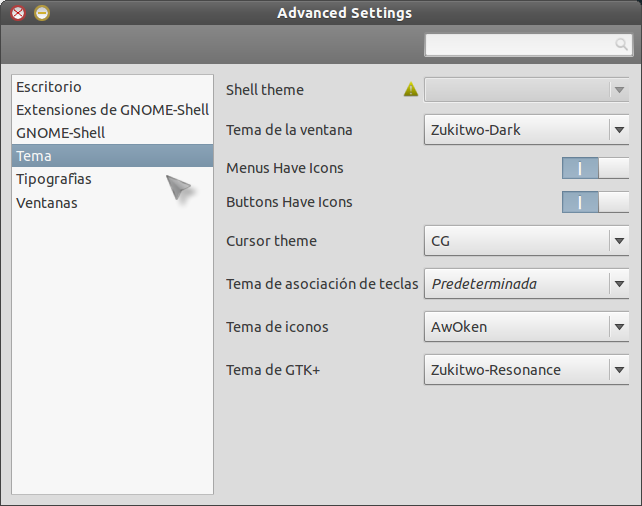Click the Shell theme warning icon
Viewport: 642px width, 506px height.
pyautogui.click(x=411, y=90)
